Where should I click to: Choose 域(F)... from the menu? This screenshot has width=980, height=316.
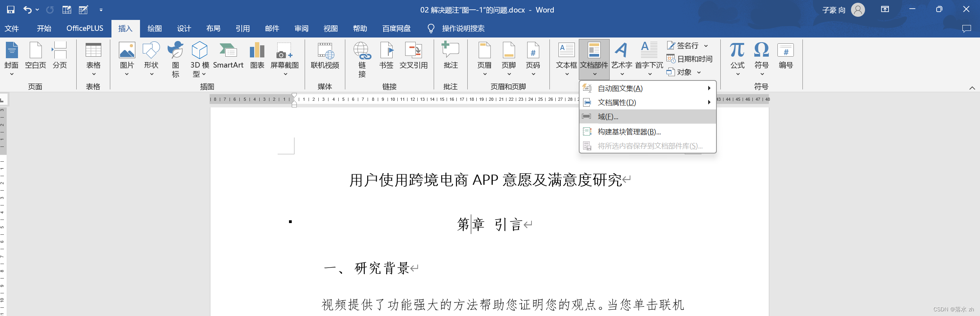tap(648, 116)
